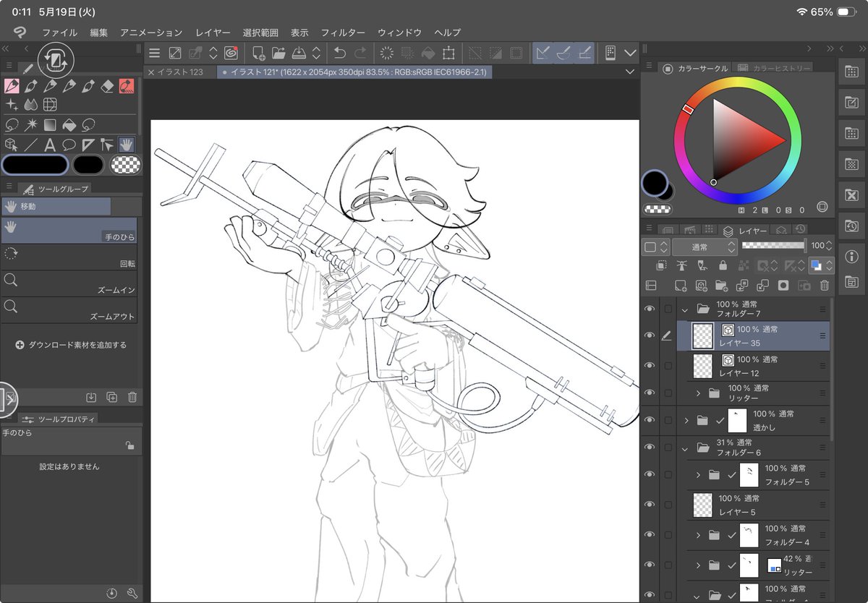Create a new layer folder icon

721,286
